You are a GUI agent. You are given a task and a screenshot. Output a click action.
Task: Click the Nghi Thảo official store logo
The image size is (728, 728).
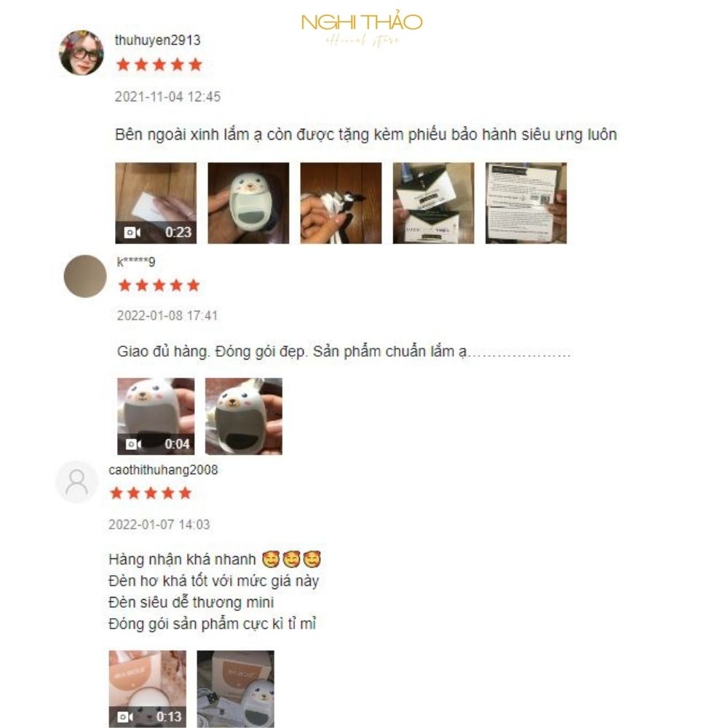(x=362, y=30)
